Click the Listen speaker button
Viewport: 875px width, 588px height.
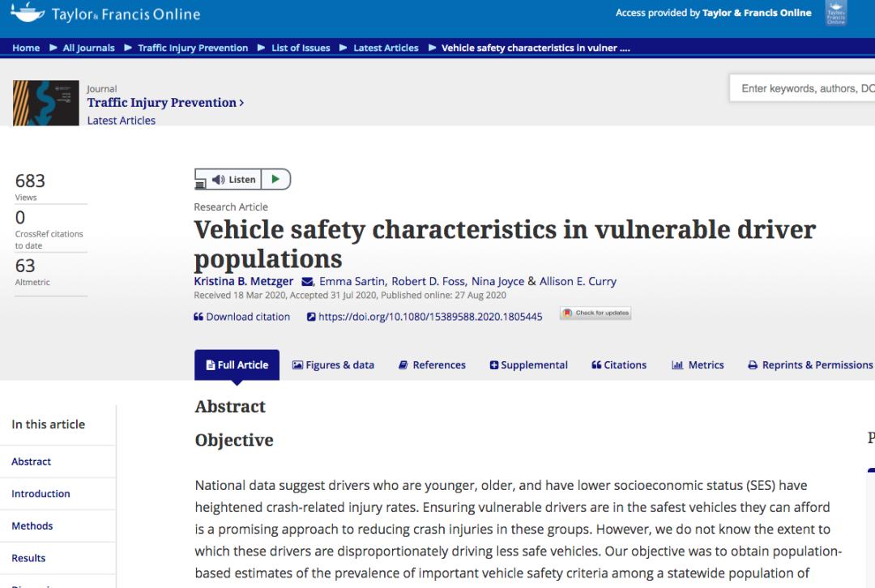pyautogui.click(x=233, y=180)
